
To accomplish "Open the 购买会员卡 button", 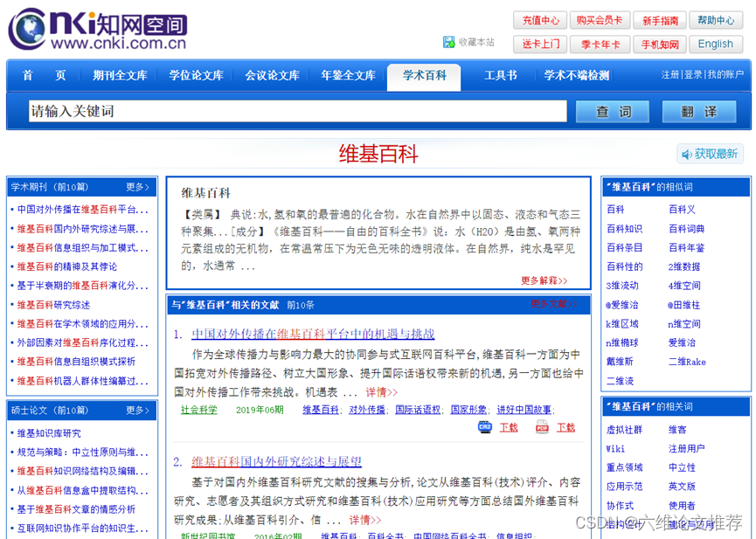I will [x=600, y=20].
